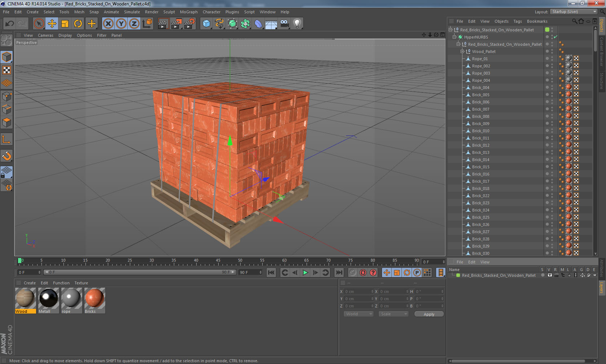Go to start of animation
606x364 pixels.
click(x=271, y=272)
